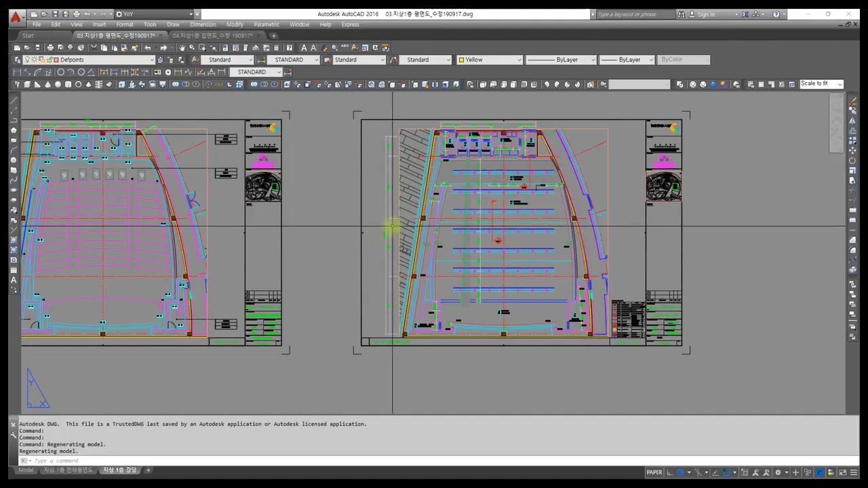Screen dimensions: 868x488
Task: Click the command line input field
Action: click(x=271, y=461)
